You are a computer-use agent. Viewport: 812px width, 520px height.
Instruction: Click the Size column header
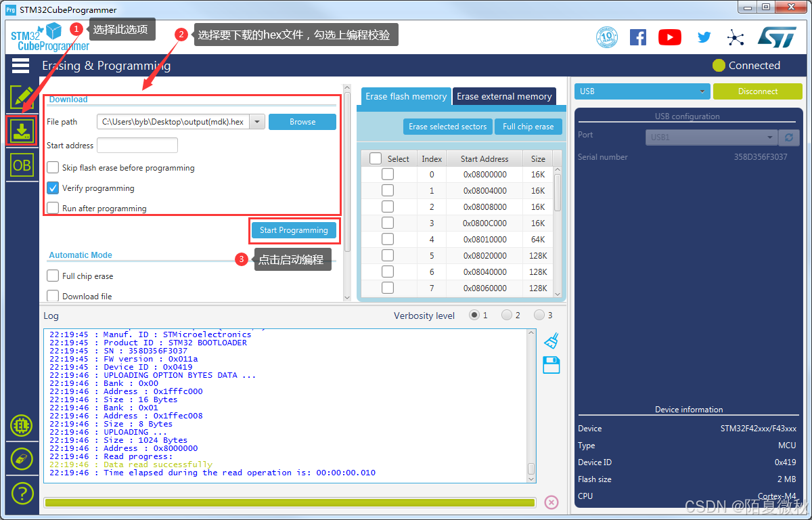538,158
